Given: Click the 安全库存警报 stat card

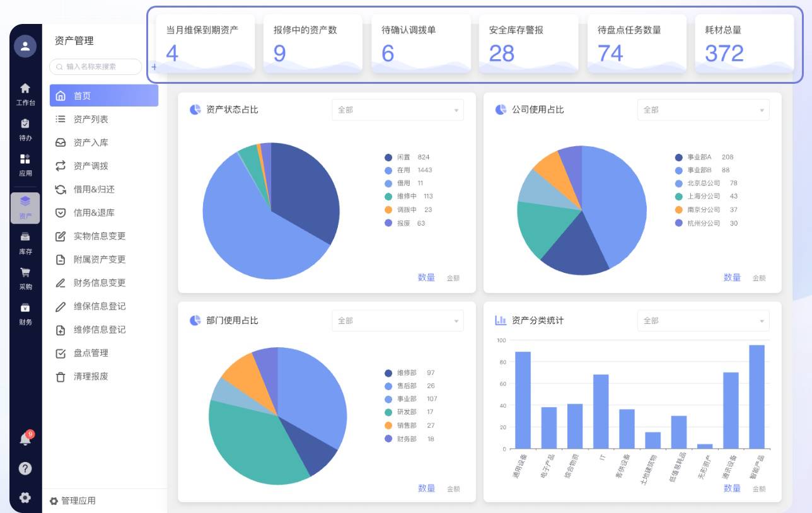Looking at the screenshot, I should 528,43.
